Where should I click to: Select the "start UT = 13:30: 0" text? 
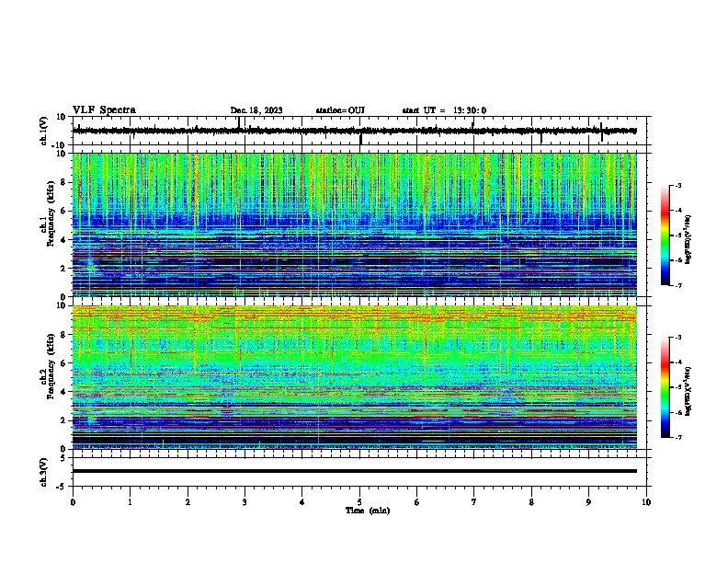(444, 110)
